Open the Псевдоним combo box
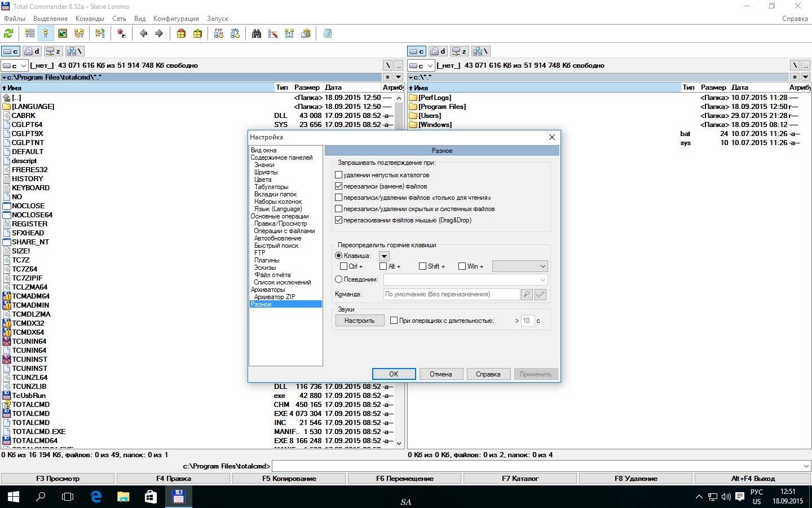Viewport: 812px width, 508px height. 466,279
